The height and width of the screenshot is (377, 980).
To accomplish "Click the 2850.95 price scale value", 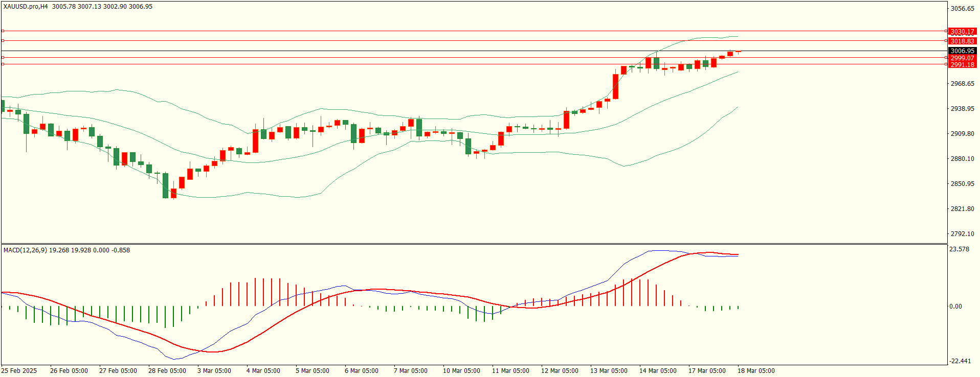I will [962, 184].
